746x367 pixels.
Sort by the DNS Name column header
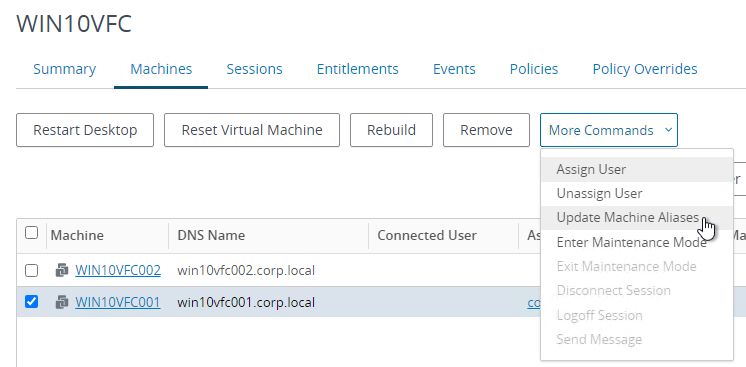(x=211, y=235)
